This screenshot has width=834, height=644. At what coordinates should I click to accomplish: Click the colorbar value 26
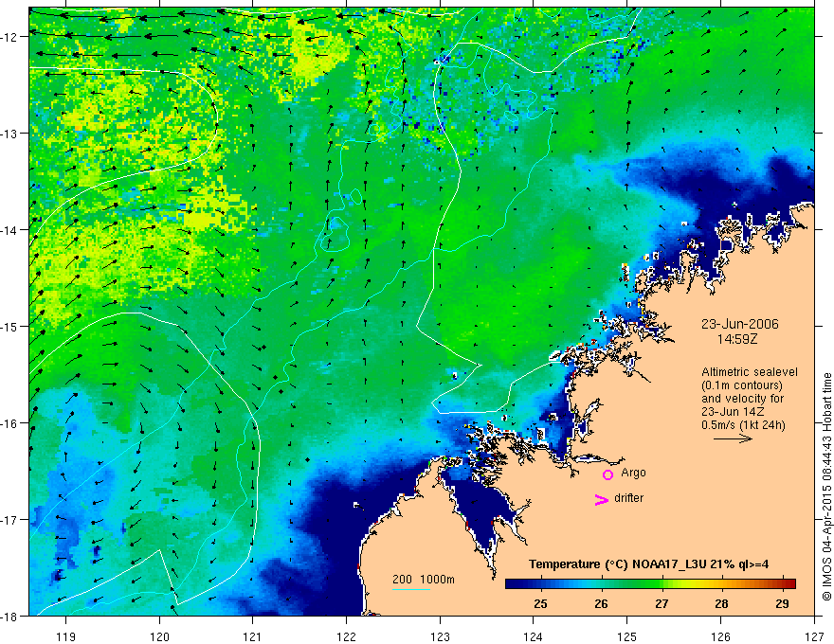(x=601, y=603)
